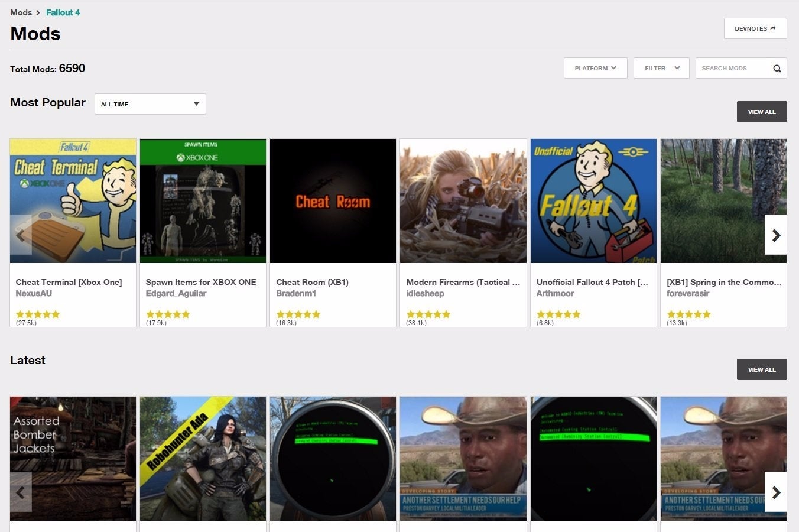Select Fallout 4 breadcrumb link
This screenshot has width=799, height=532.
[63, 12]
